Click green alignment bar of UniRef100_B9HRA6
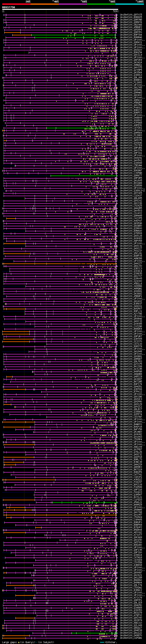146x644 pixels. [75, 37]
